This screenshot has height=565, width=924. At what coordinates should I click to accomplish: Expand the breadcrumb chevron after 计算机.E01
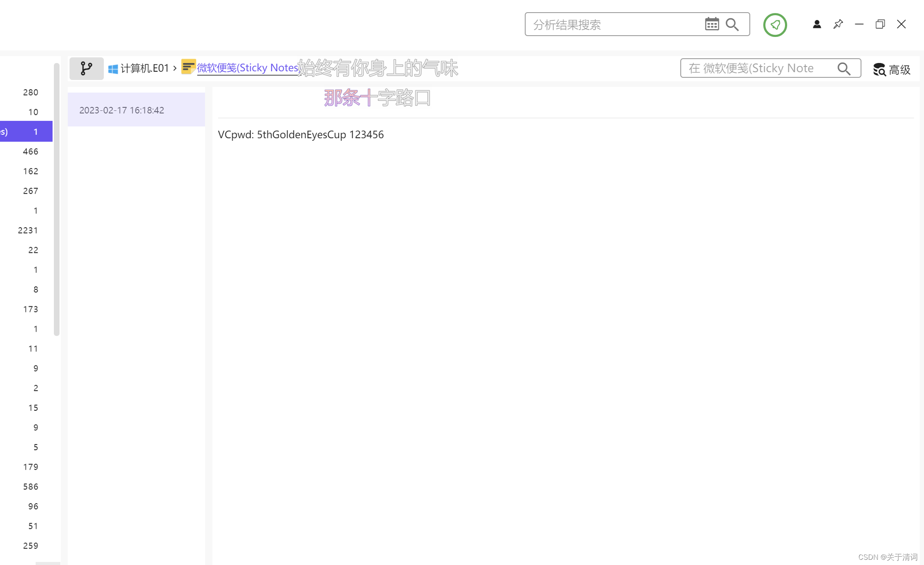pos(175,68)
